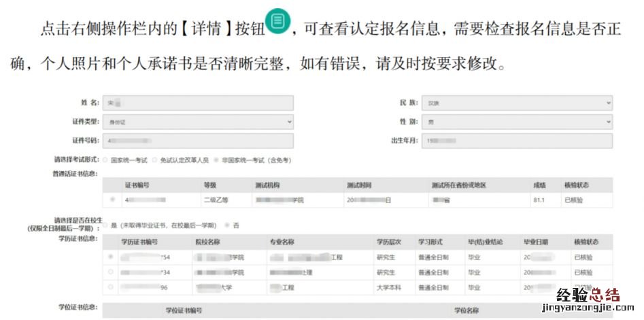The width and height of the screenshot is (644, 320).
Task: Open the 证件类型 dropdown showing 身份证
Action: (x=198, y=121)
